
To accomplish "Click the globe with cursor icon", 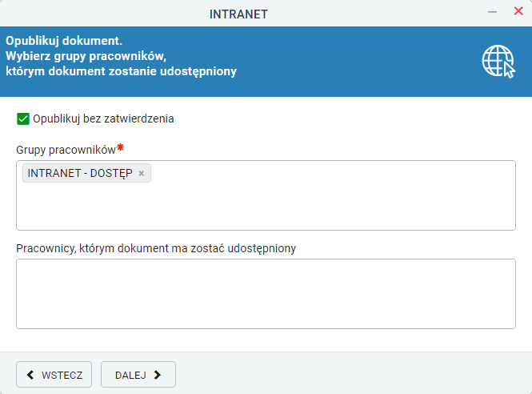I will [x=498, y=62].
